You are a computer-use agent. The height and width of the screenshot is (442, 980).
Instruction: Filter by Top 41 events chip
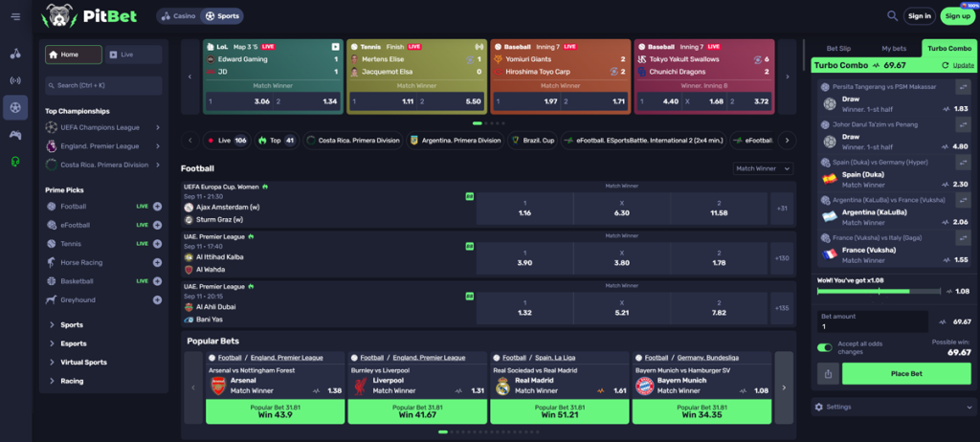click(x=276, y=141)
